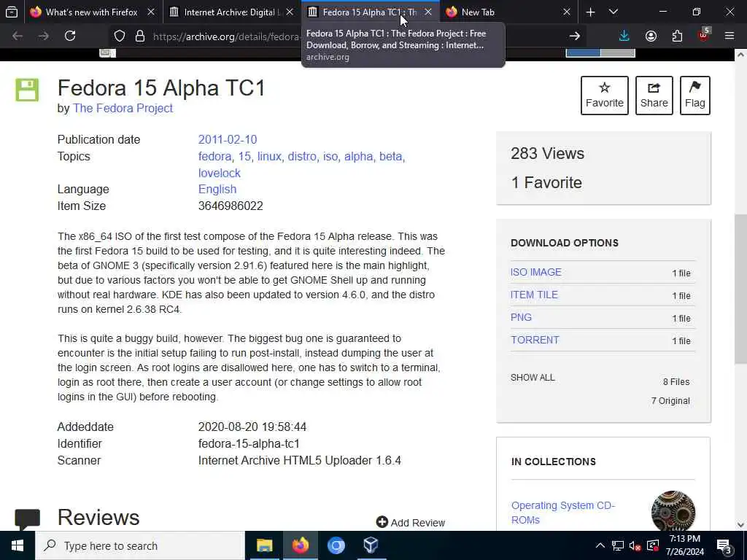Screen dimensions: 747x560
Task: Open the notification center icon
Action: [x=724, y=546]
